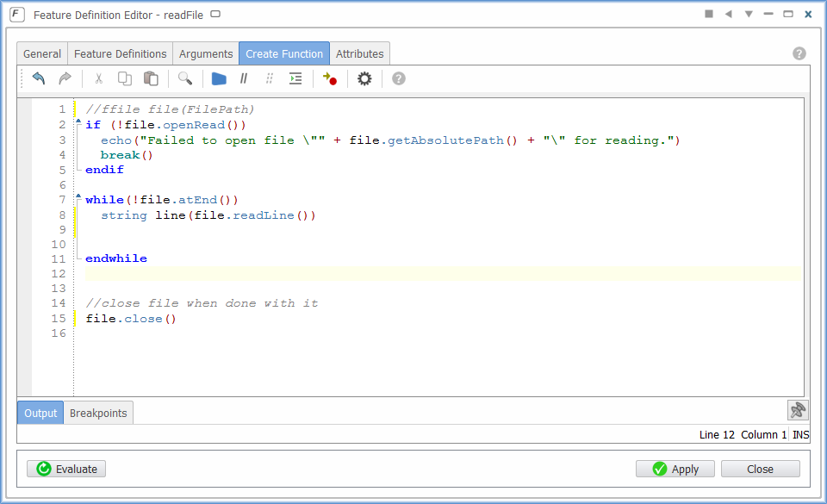Click 'string line(file.readLine())' code
The height and width of the screenshot is (504, 827).
pyautogui.click(x=208, y=215)
